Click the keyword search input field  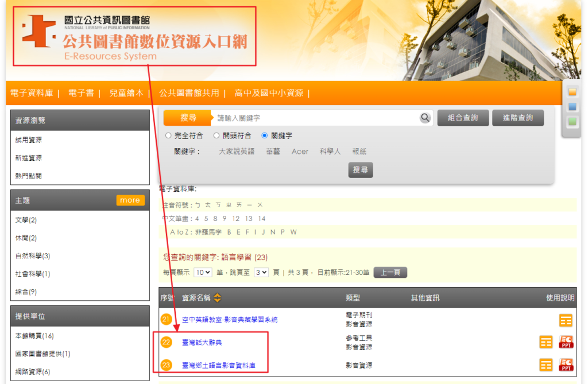(x=316, y=118)
